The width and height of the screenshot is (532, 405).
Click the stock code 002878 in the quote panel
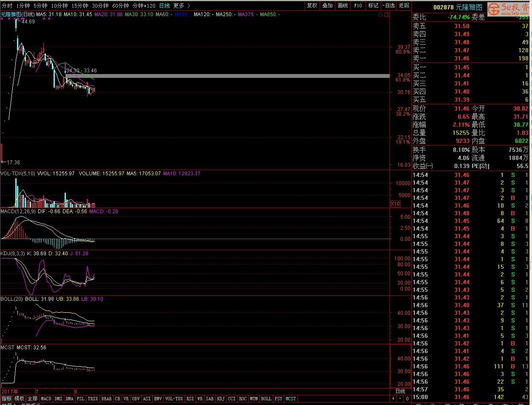pos(443,7)
